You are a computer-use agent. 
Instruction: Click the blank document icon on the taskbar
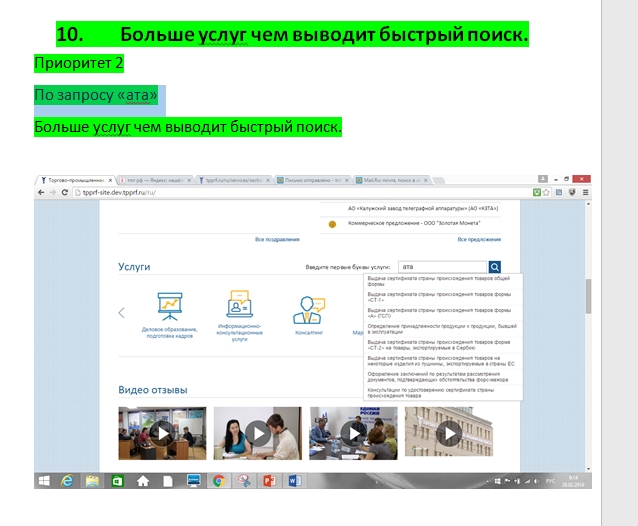pos(168,481)
